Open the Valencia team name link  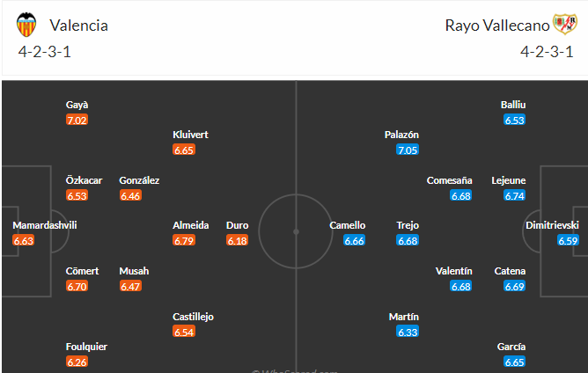point(78,26)
